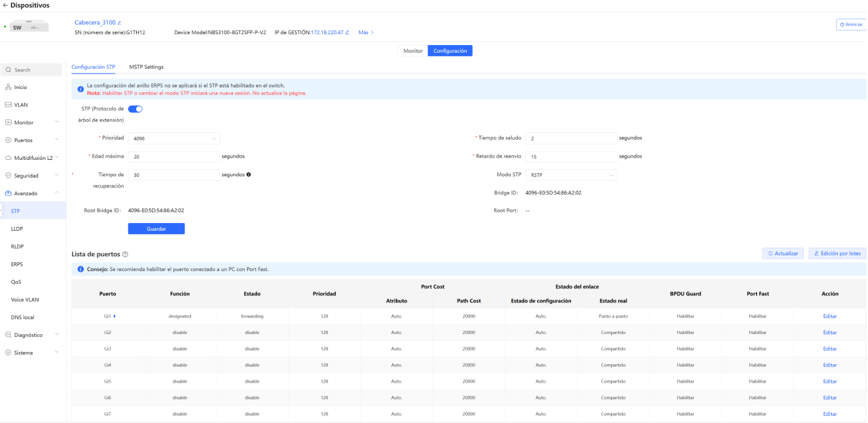Open the MSTP Settings tab
The image size is (868, 423).
(x=146, y=67)
